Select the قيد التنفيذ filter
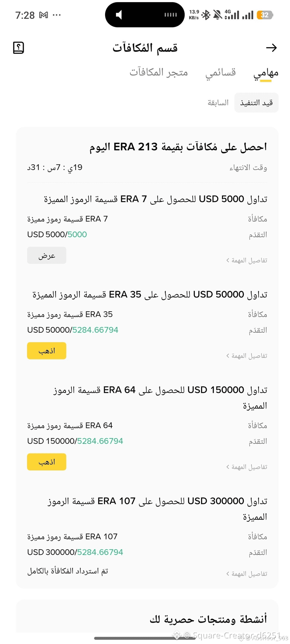This screenshot has width=290, height=644. pos(256,102)
